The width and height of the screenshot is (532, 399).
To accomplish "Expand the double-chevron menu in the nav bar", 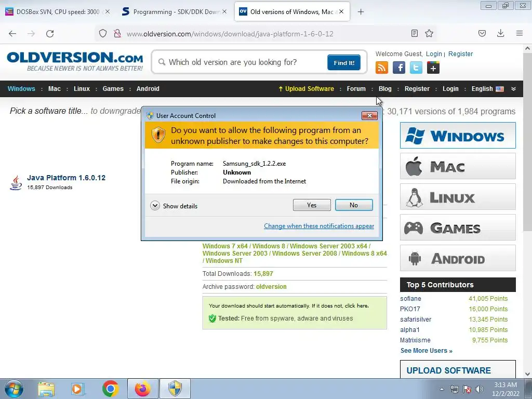I will 513,89.
